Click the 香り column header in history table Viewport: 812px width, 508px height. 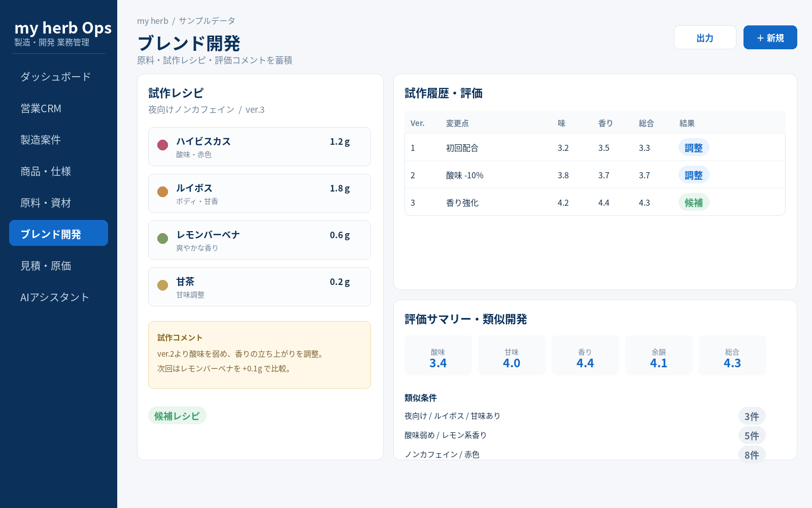(x=605, y=123)
